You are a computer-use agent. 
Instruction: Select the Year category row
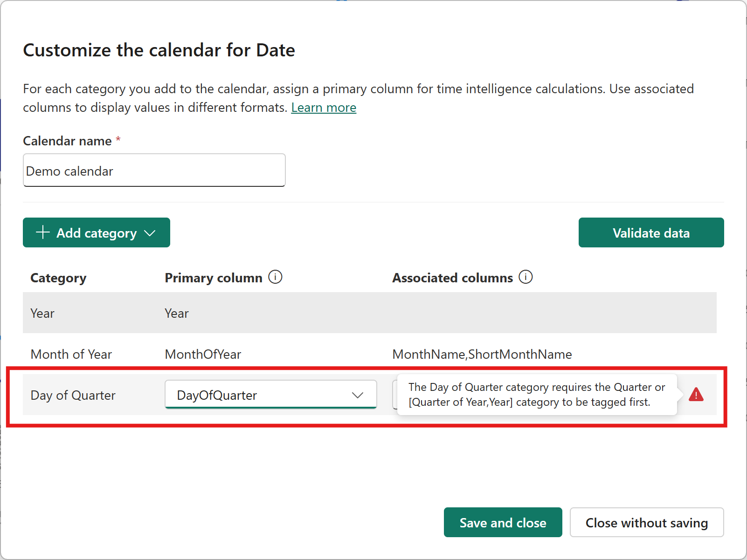tap(370, 313)
